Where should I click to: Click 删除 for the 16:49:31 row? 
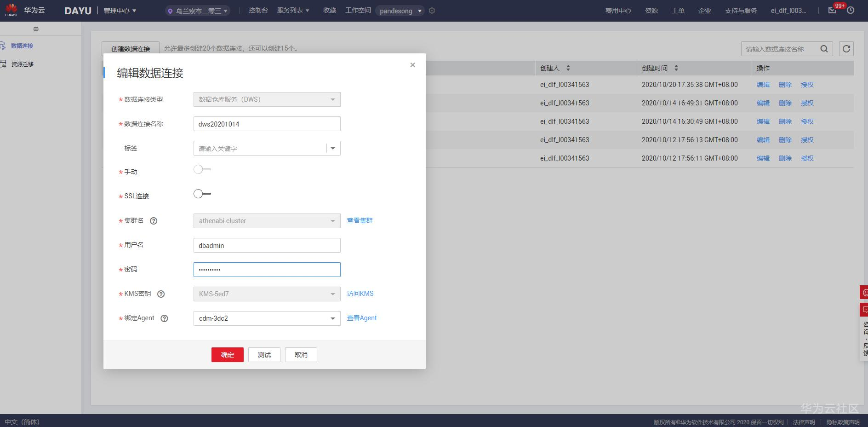785,103
